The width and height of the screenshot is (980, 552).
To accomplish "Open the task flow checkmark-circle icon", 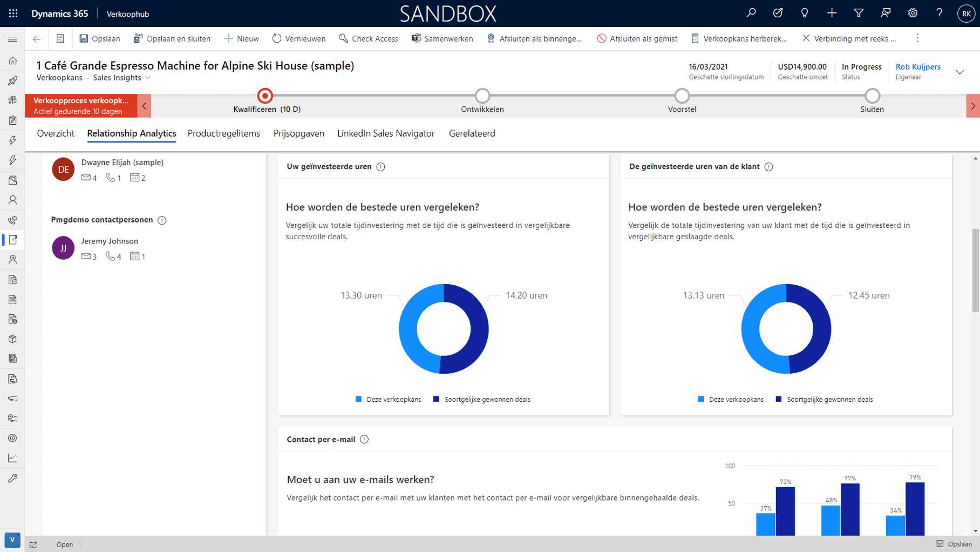I will 778,13.
